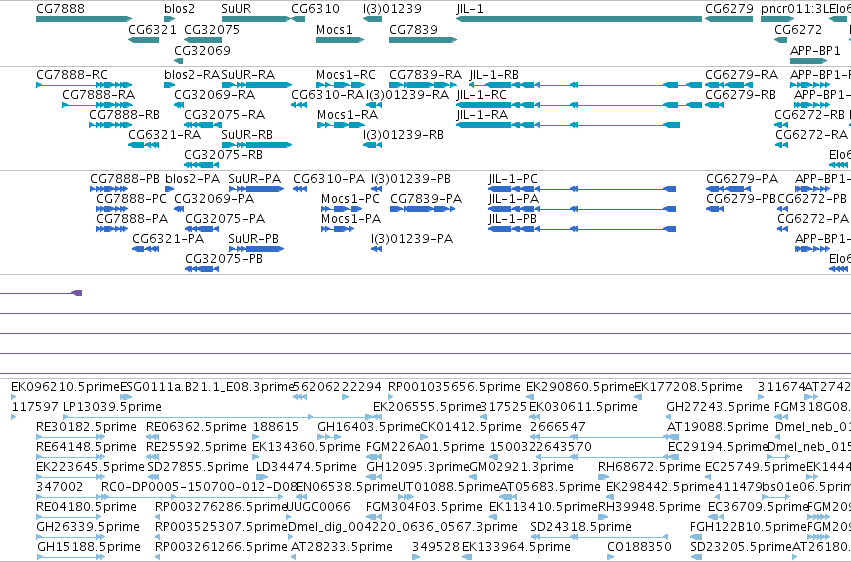Select the JIL-1-PC protein label
This screenshot has height=562, width=851.
coord(513,178)
